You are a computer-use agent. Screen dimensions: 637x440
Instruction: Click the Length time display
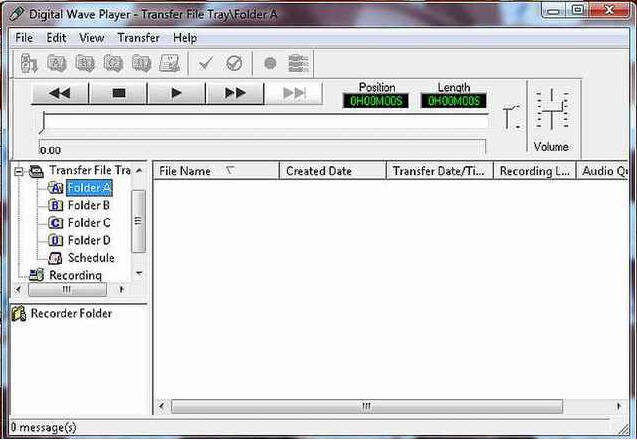coord(453,101)
